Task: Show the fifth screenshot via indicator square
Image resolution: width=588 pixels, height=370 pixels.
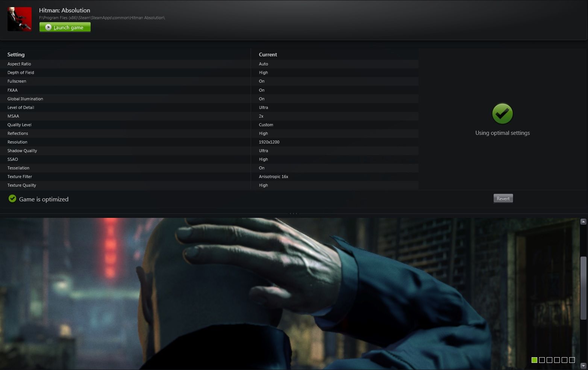Action: [x=564, y=360]
